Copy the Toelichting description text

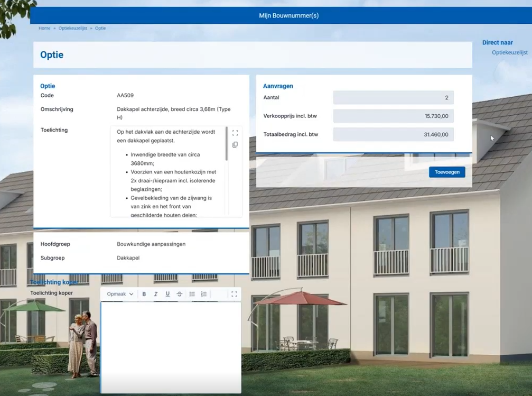(x=235, y=145)
